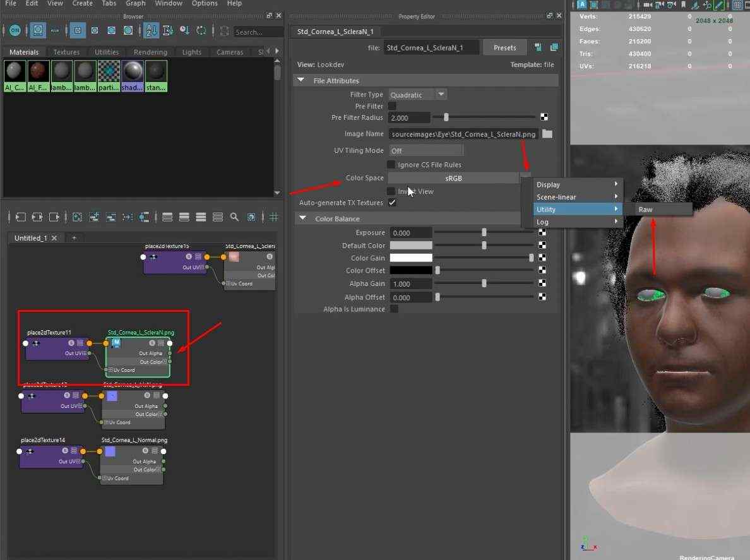Screen dimensions: 750x560
Task: Select the parti... checker material swatch
Action: [109, 76]
